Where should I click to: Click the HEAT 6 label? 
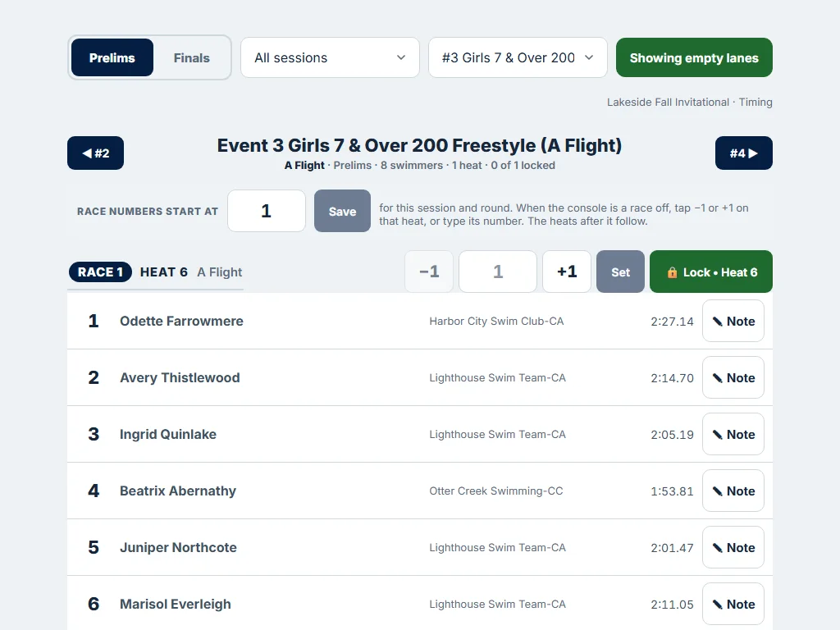(x=164, y=272)
